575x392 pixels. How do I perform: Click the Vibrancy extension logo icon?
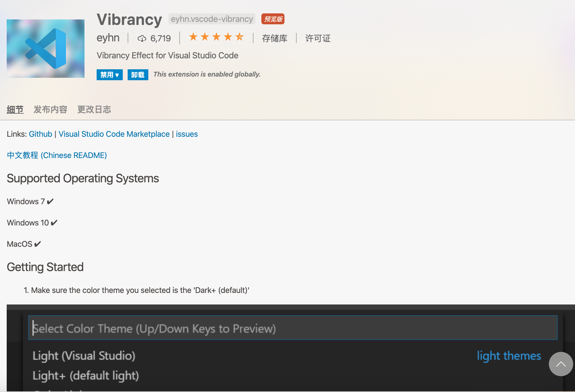(46, 49)
